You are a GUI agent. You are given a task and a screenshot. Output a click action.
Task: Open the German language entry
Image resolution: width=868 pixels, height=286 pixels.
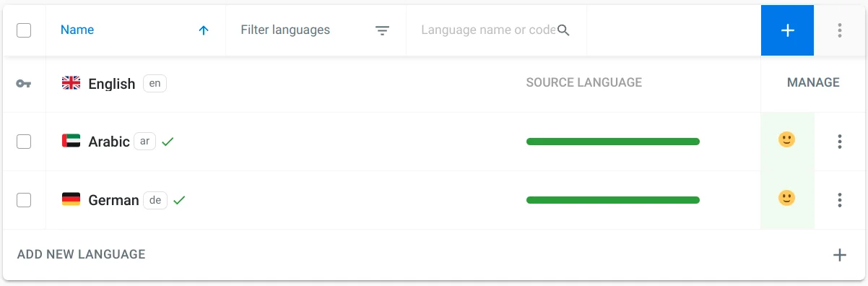(x=113, y=200)
